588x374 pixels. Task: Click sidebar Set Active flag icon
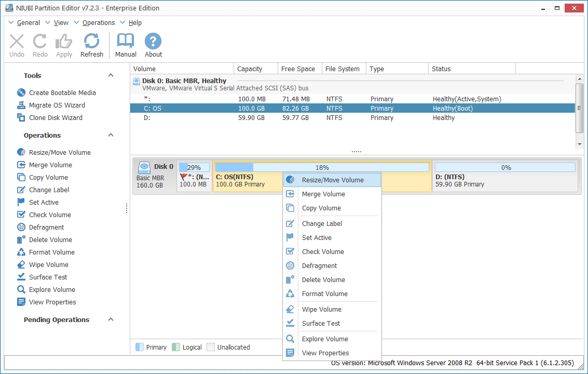21,202
